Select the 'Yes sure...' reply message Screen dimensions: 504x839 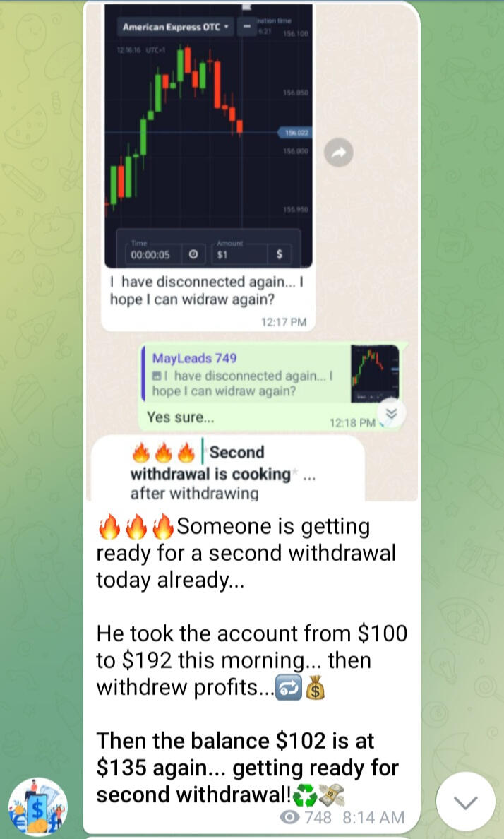coord(180,417)
